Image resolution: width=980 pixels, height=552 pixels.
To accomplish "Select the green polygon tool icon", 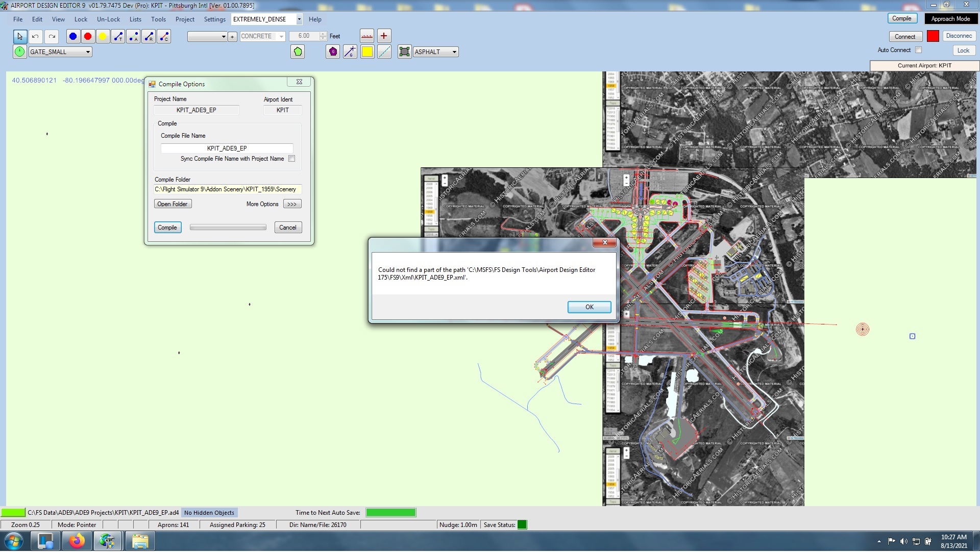I will coord(298,52).
